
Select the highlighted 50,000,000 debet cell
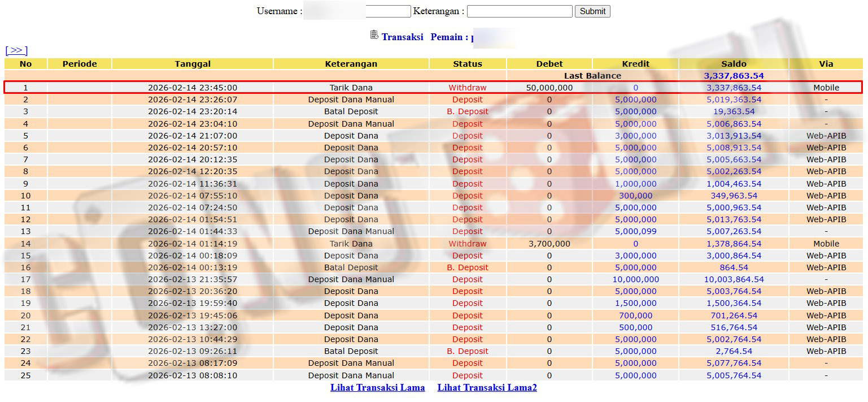[549, 88]
